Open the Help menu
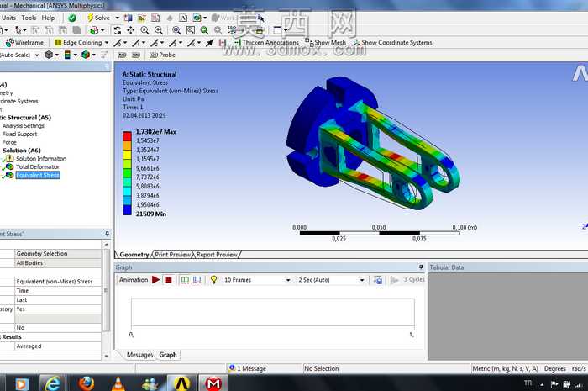 [x=48, y=18]
